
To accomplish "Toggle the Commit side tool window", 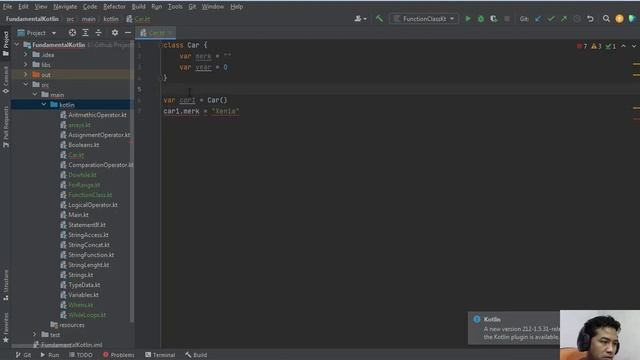I will coord(5,80).
